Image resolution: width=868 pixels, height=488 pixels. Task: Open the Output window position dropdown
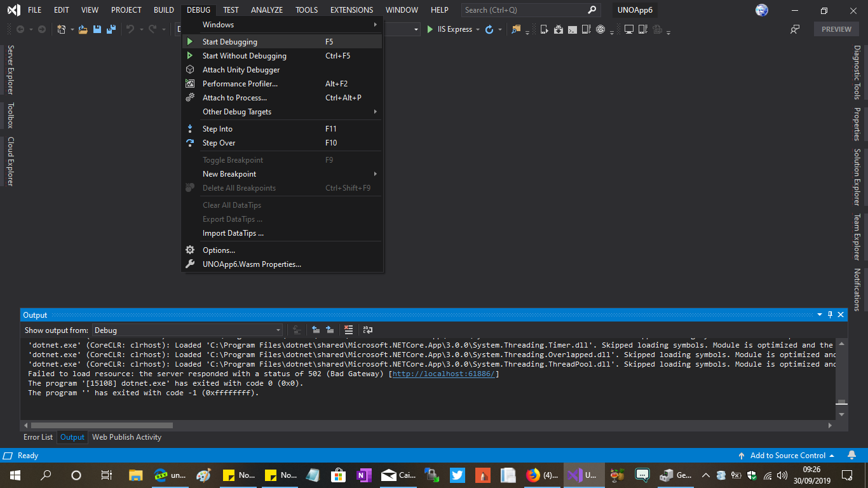pos(819,315)
